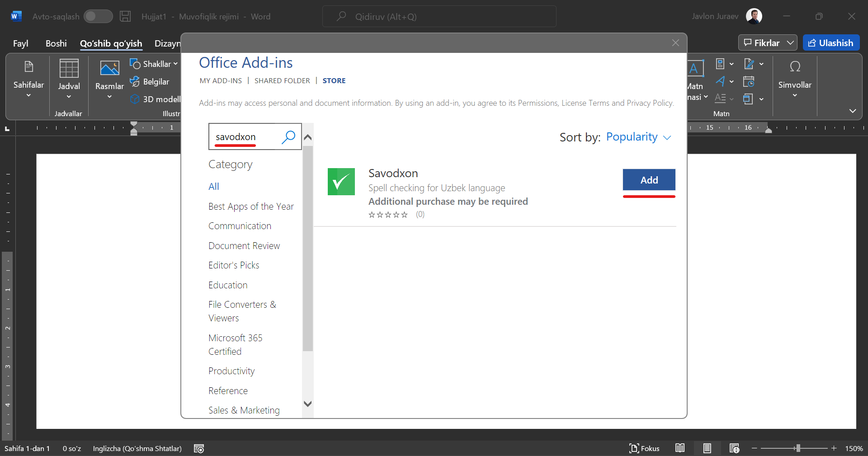Click the Rasmlar pictures icon
The height and width of the screenshot is (456, 868).
[x=109, y=69]
